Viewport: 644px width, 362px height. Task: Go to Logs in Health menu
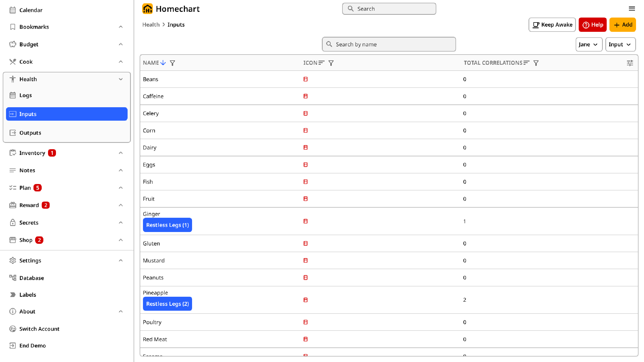(26, 95)
